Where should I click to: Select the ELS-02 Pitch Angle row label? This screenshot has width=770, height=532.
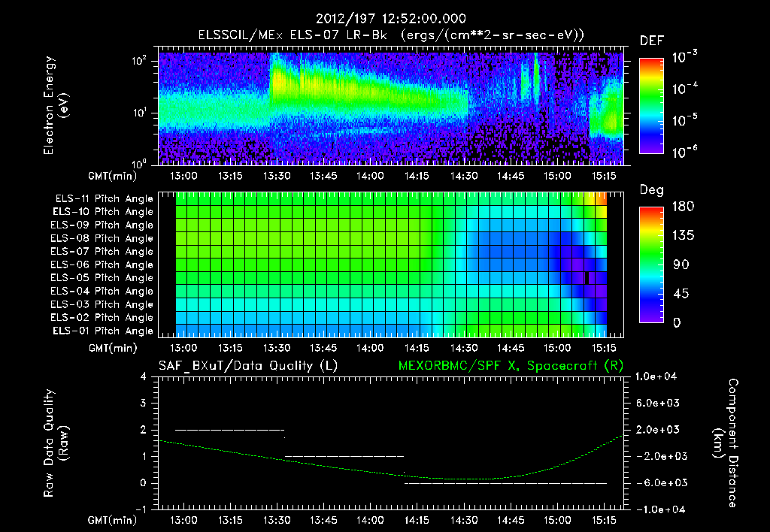tap(102, 318)
